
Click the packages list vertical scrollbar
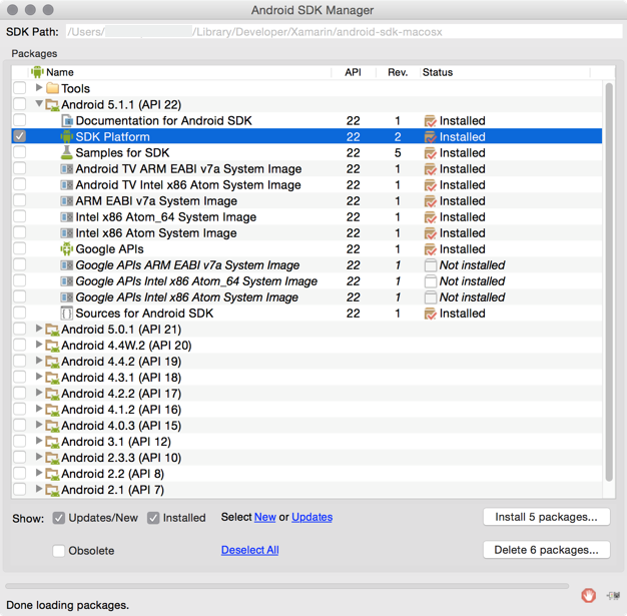pos(609,282)
